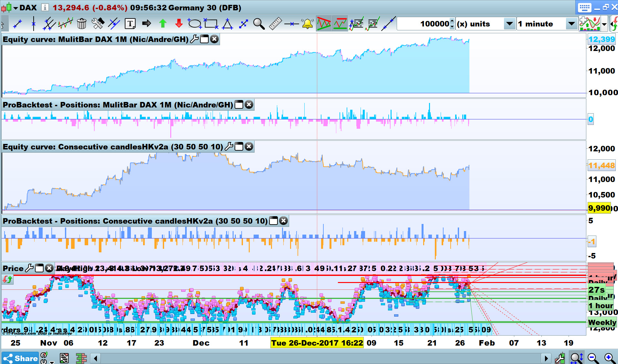Select the black arrow drawing tool
The height and width of the screenshot is (364, 618).
tap(146, 24)
